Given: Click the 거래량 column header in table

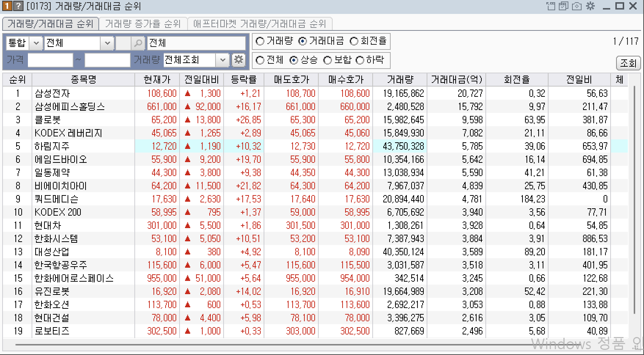Looking at the screenshot, I should [x=400, y=80].
